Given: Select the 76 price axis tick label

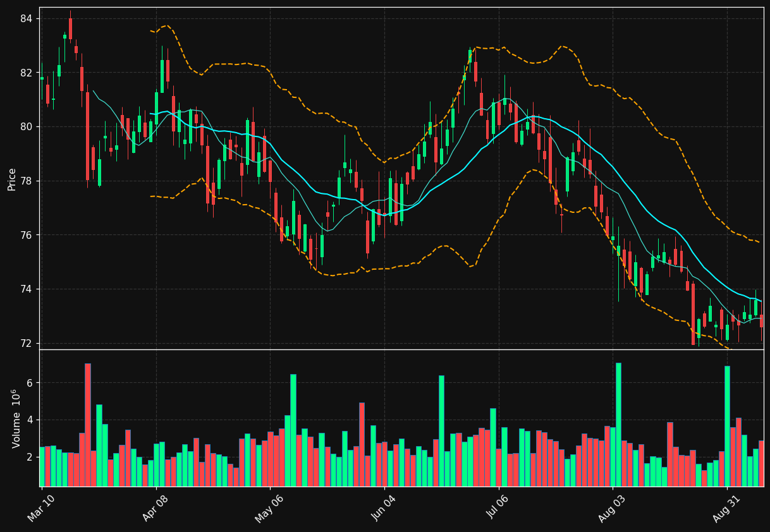Looking at the screenshot, I should tap(26, 235).
